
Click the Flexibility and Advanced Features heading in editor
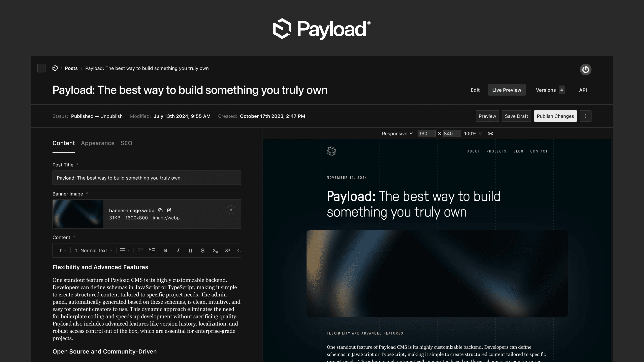100,267
